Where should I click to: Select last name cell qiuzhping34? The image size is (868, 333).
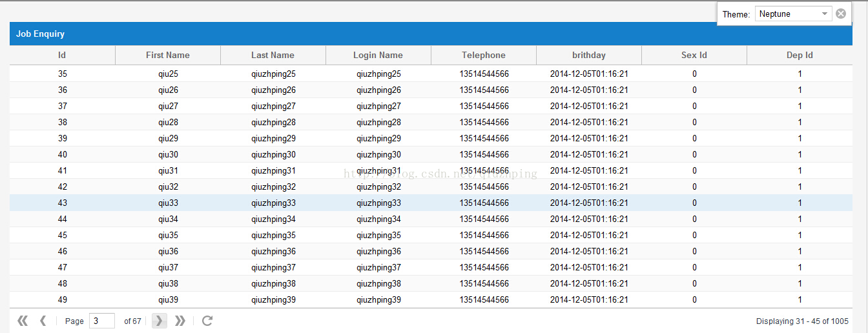click(x=273, y=219)
